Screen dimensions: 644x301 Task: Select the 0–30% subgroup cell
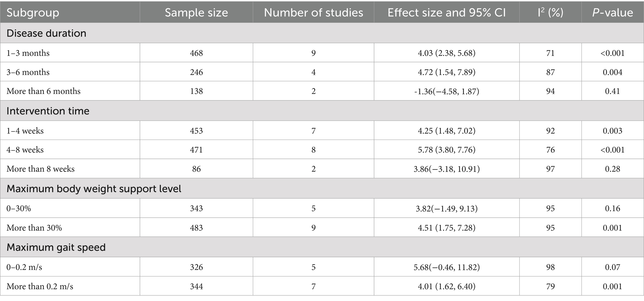coord(19,208)
